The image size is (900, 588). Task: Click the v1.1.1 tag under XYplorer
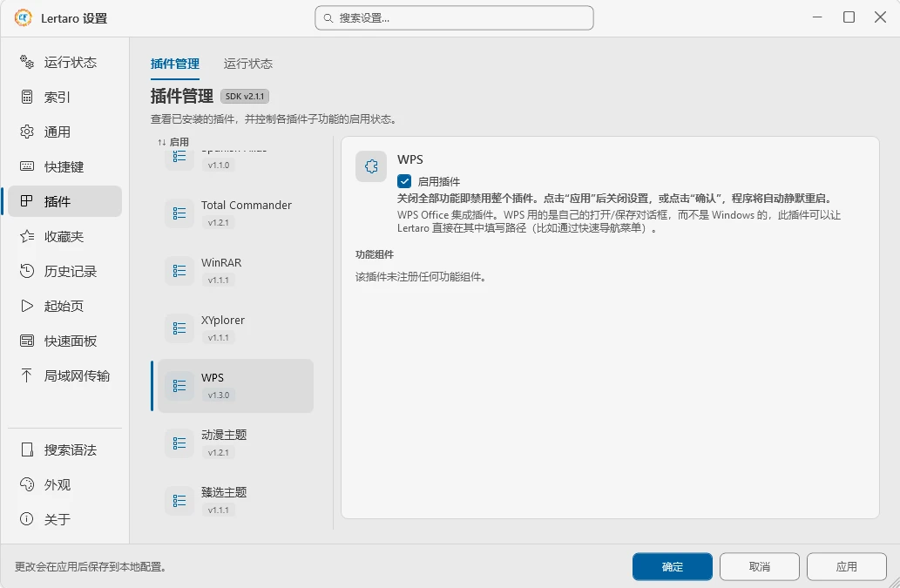(218, 338)
